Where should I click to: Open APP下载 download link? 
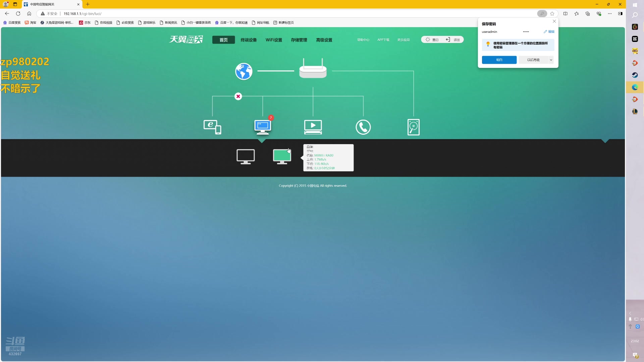point(383,40)
